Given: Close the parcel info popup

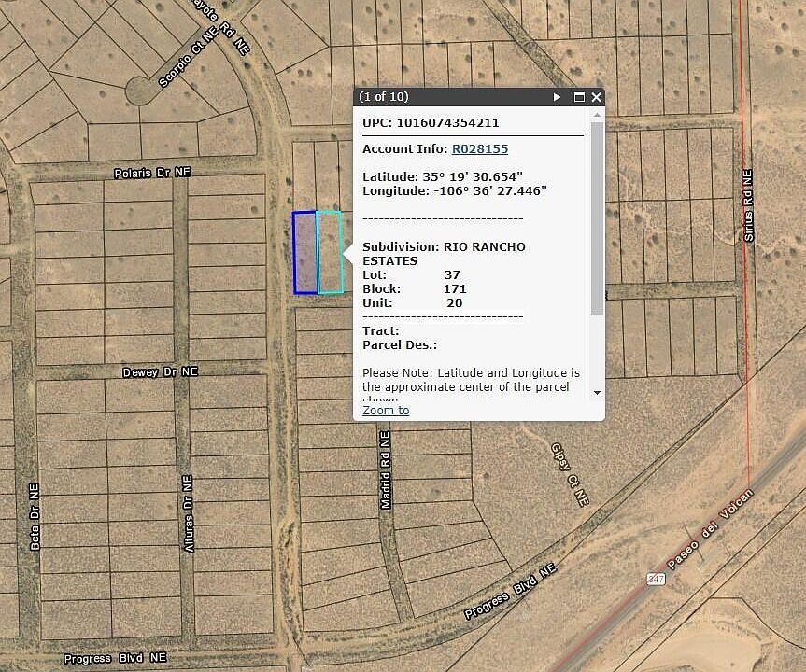Looking at the screenshot, I should point(596,97).
